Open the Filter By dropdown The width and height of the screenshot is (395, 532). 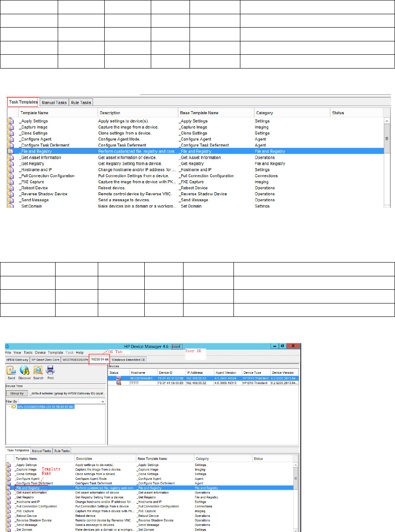[103, 401]
